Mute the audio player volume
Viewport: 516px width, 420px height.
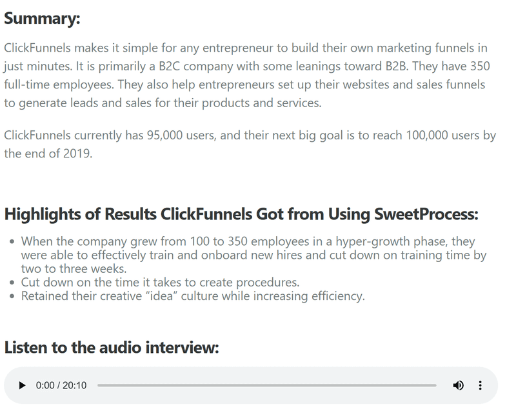tap(459, 385)
